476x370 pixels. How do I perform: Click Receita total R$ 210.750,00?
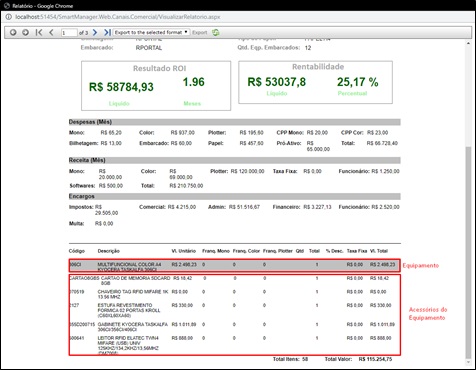186,186
